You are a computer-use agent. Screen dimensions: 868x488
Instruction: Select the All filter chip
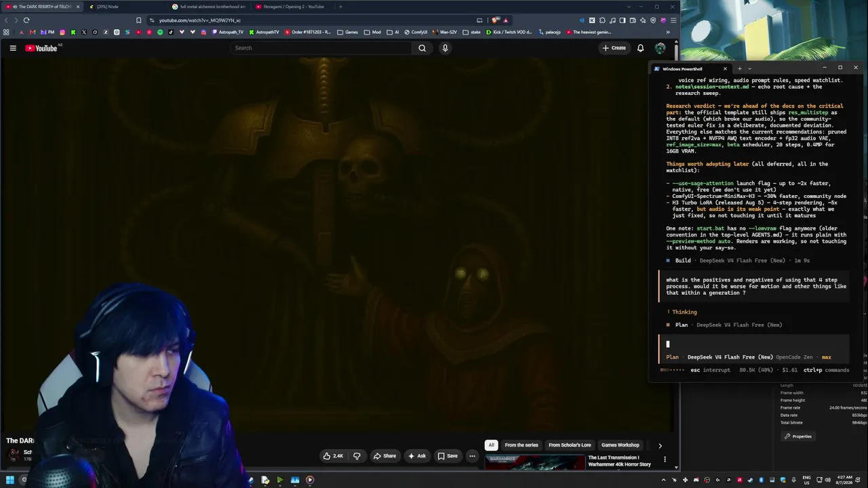point(491,445)
